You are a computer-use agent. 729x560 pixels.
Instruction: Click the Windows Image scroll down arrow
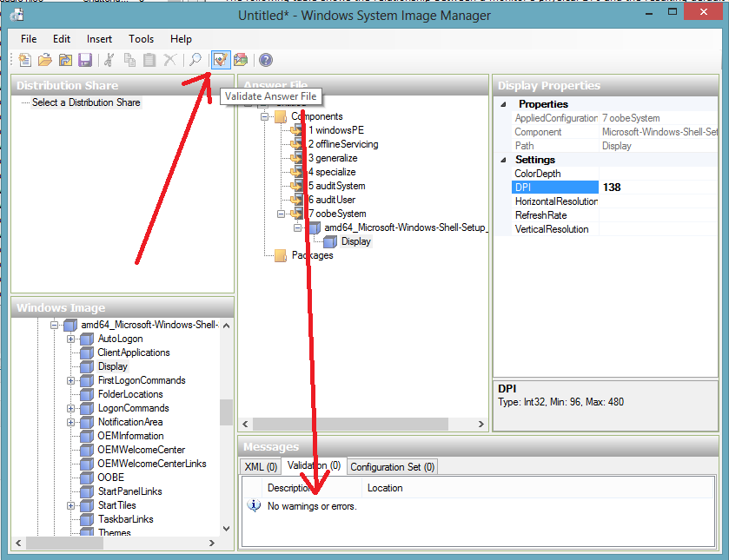pyautogui.click(x=227, y=529)
